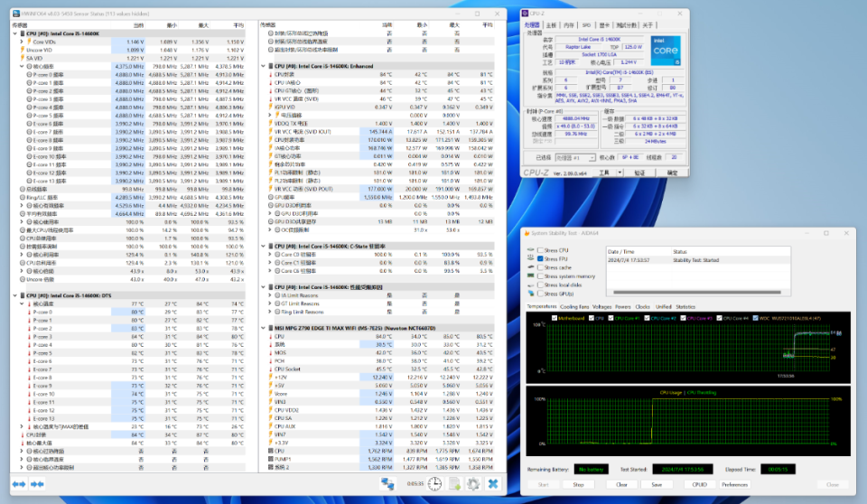Viewport: 867px width, 504px height.
Task: Collapse the CPU [#0] Intel Core i5-14600K tree node
Action: point(15,33)
